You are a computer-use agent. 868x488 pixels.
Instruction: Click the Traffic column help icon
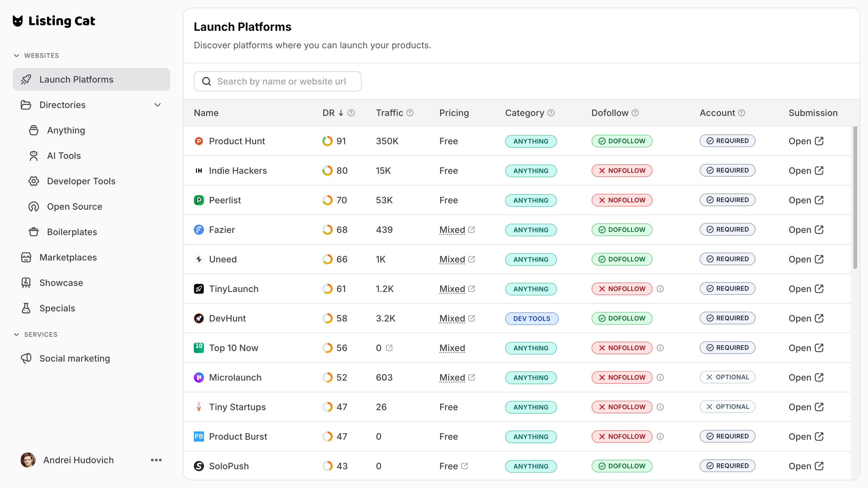tap(410, 113)
